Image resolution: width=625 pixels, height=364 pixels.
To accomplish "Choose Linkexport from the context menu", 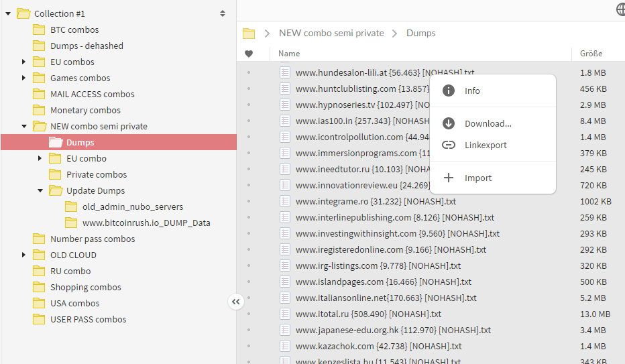I will tap(493, 145).
